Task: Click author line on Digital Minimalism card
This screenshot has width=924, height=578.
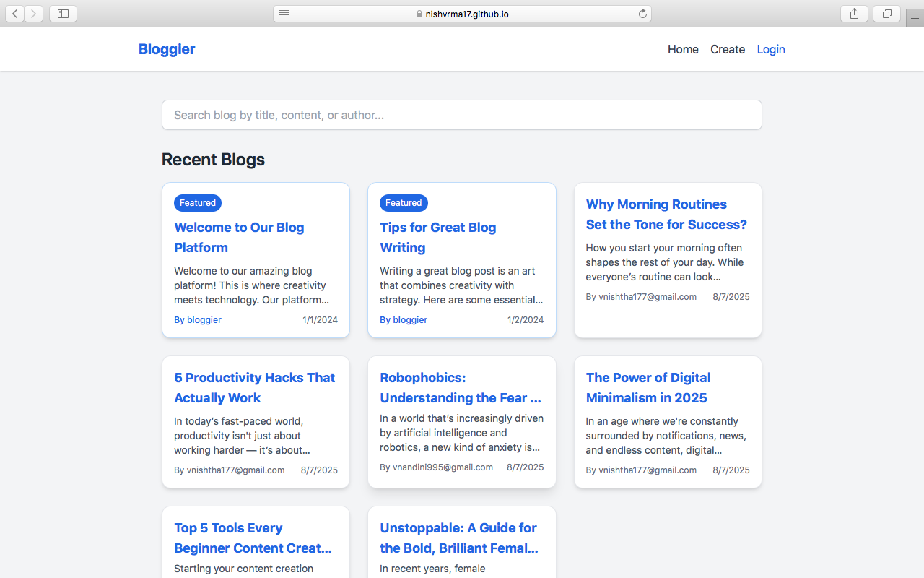Action: click(x=641, y=470)
